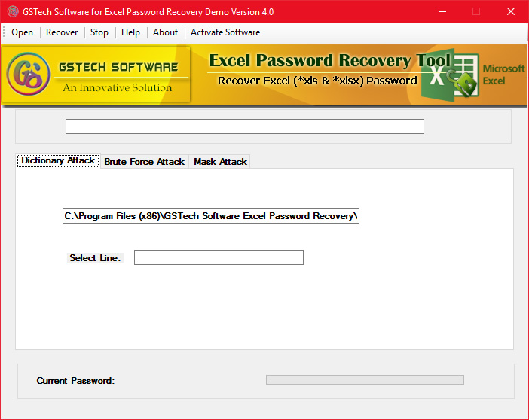Open the About menu item
The width and height of the screenshot is (529, 420).
[165, 32]
